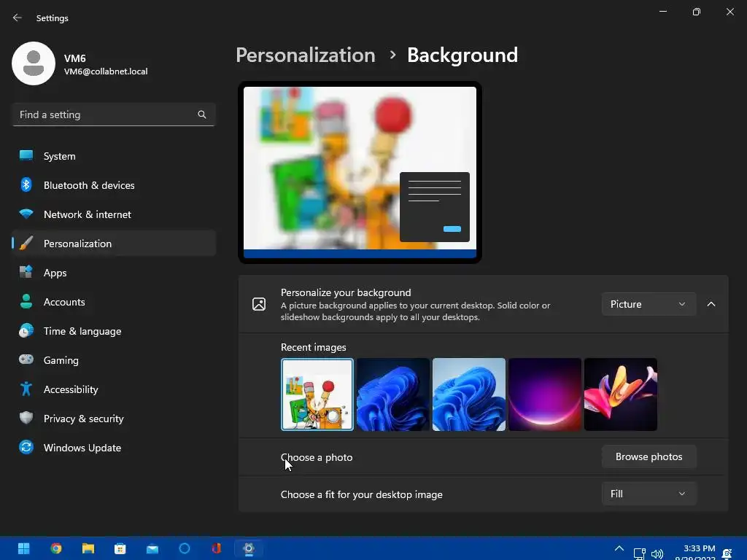Select the dark blue bloom wallpaper

(x=393, y=394)
